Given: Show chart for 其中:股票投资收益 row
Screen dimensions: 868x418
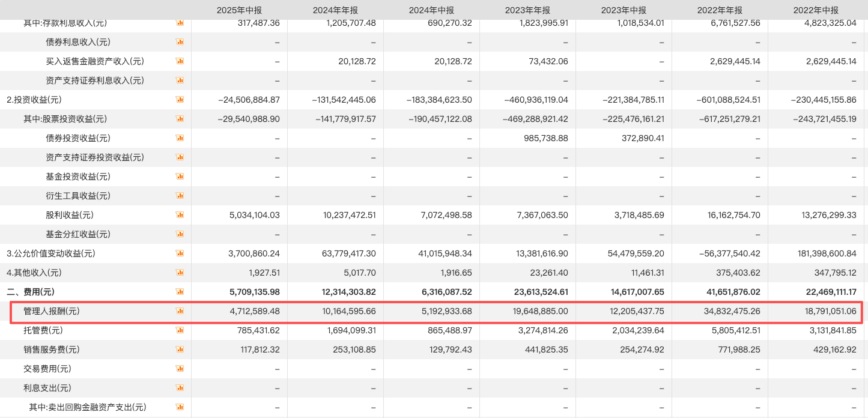Looking at the screenshot, I should 180,119.
